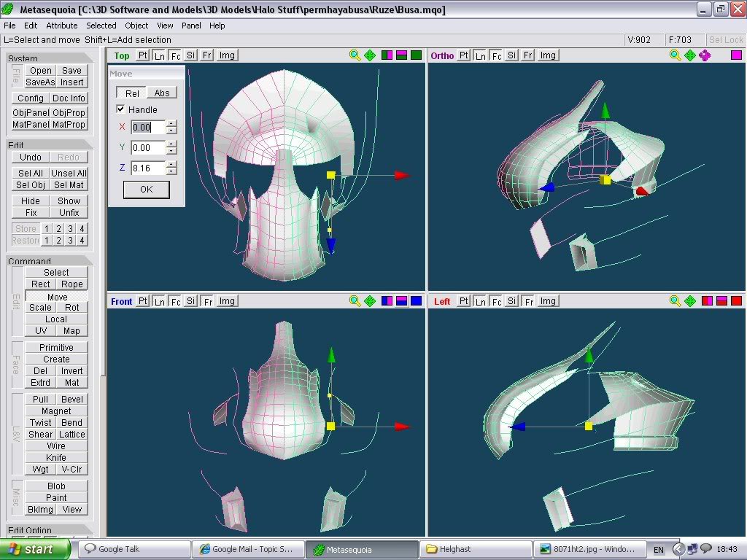Click OK in the Move panel
Viewport: 747px width, 560px height.
[146, 189]
